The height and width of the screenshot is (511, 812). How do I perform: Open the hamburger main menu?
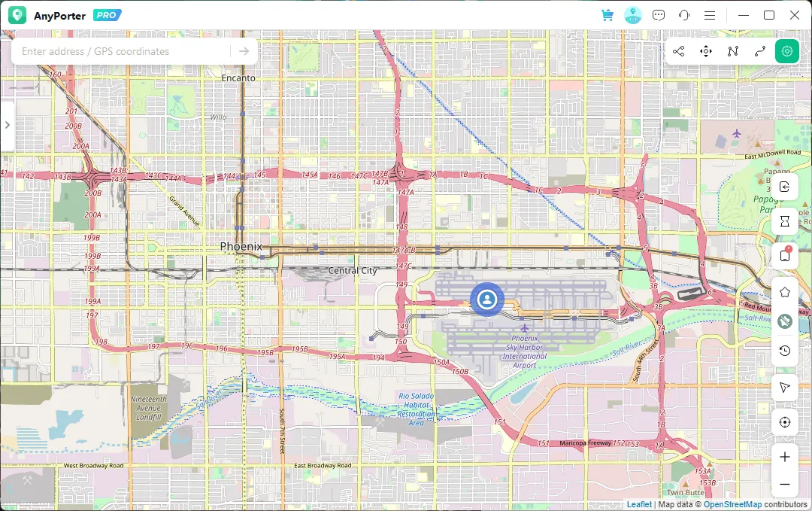[x=710, y=15]
